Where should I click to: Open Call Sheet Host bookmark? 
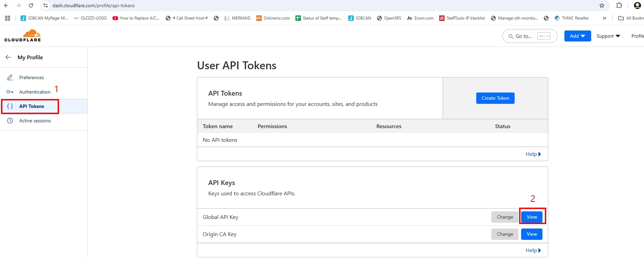tap(187, 18)
